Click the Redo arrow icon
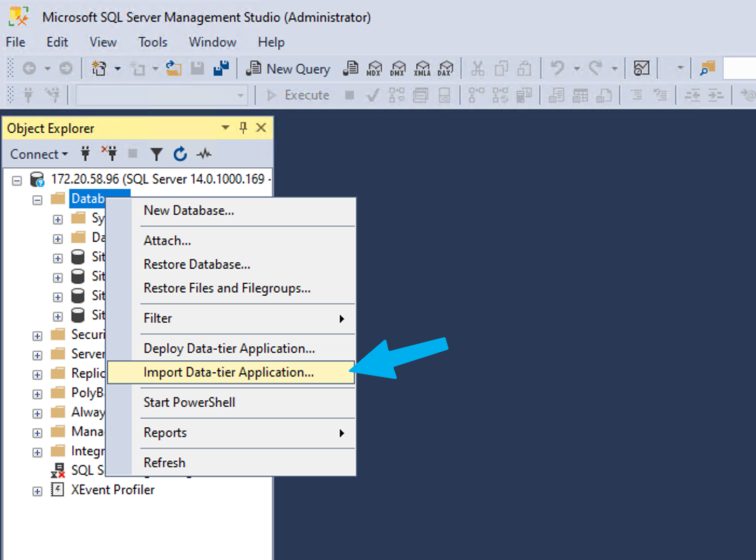This screenshot has height=560, width=756. (595, 69)
